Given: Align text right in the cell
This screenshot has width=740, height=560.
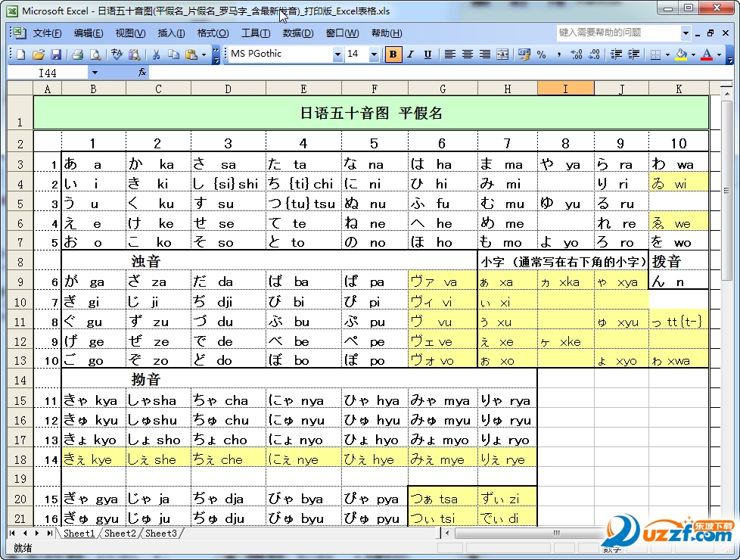Looking at the screenshot, I should (x=485, y=54).
